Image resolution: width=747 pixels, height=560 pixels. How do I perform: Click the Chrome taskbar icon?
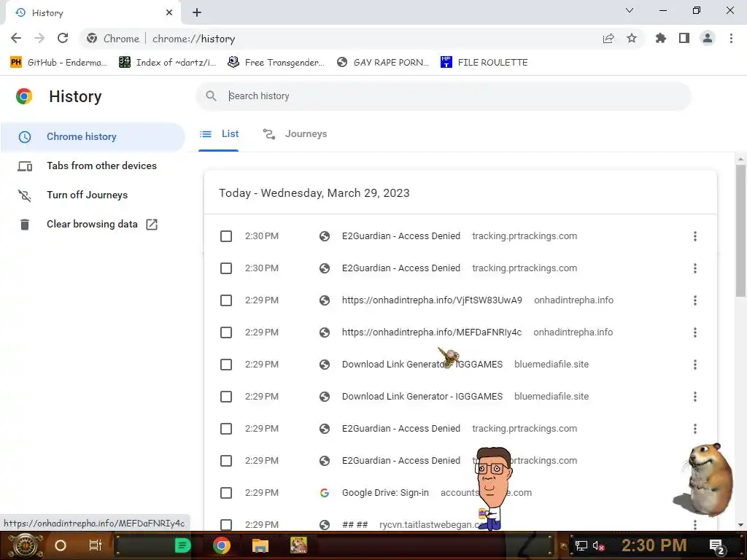222,545
